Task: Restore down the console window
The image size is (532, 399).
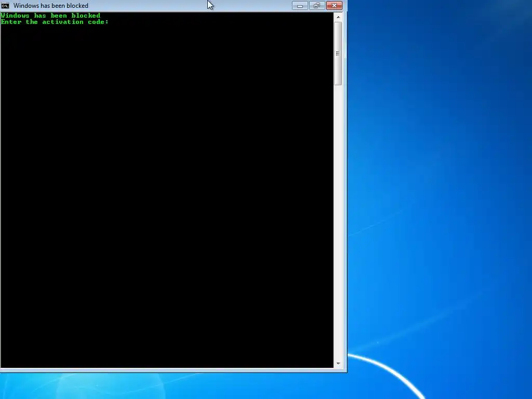Action: 317,5
